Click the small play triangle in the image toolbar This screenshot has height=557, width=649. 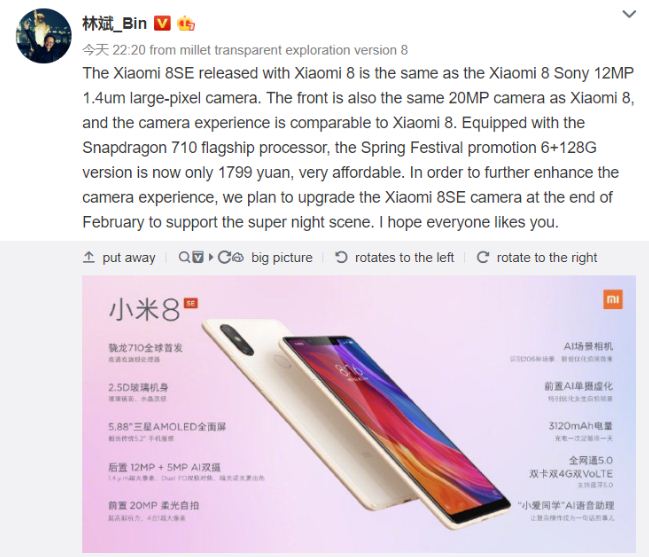pos(211,257)
